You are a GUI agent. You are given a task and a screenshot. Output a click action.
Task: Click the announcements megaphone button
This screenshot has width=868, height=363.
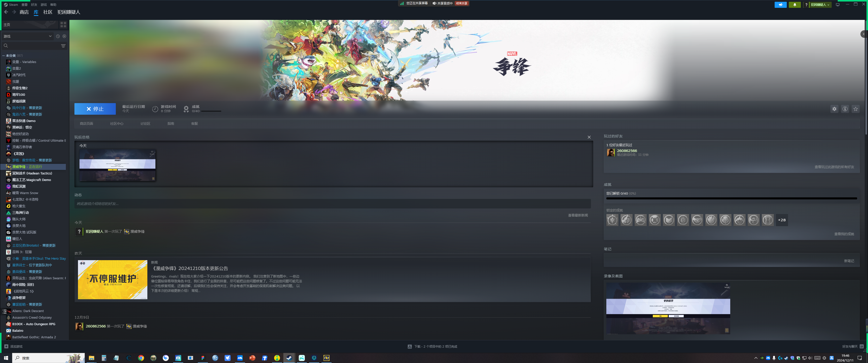click(780, 5)
